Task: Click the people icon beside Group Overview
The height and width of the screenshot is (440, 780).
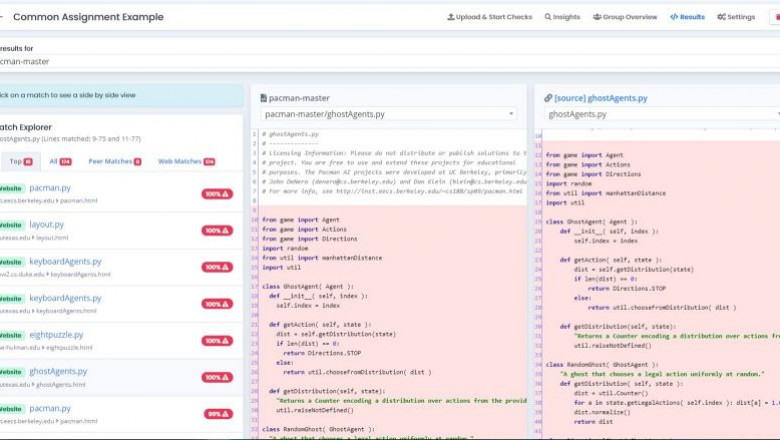Action: [597, 17]
